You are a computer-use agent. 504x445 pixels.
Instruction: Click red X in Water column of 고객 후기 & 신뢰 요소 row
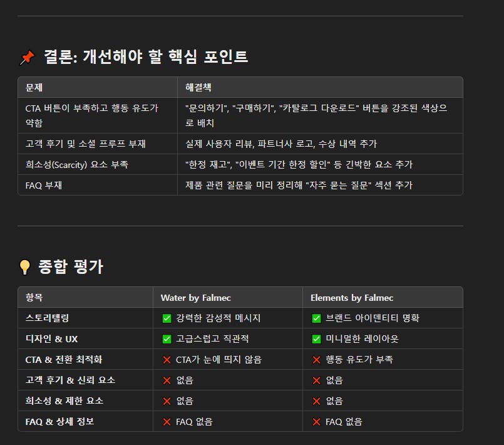click(x=167, y=380)
